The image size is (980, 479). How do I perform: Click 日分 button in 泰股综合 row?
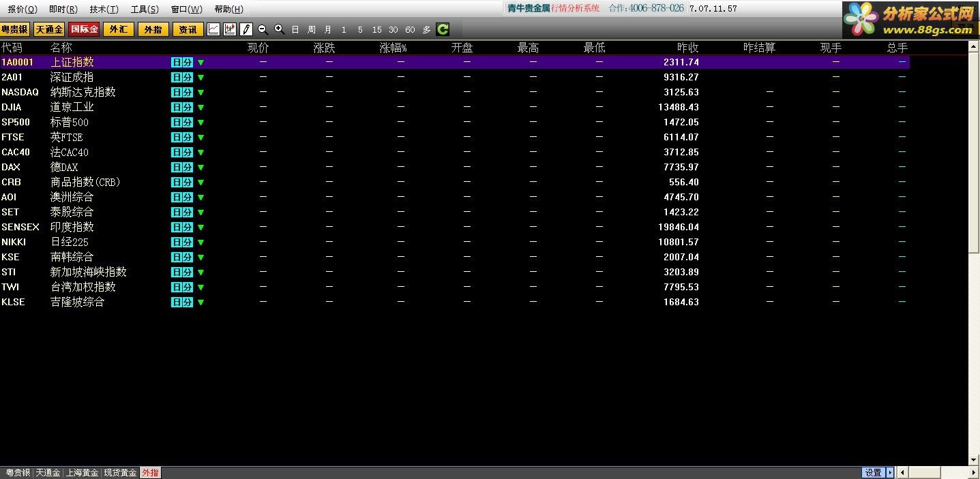point(182,212)
